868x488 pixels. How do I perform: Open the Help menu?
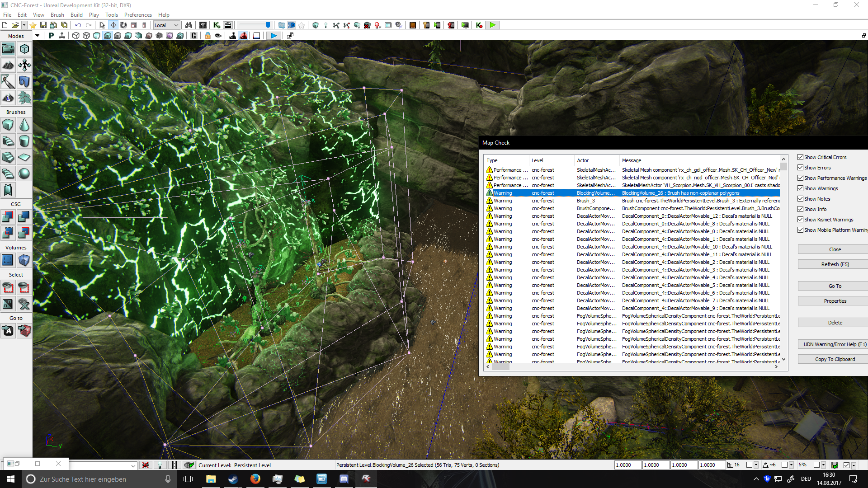(164, 15)
